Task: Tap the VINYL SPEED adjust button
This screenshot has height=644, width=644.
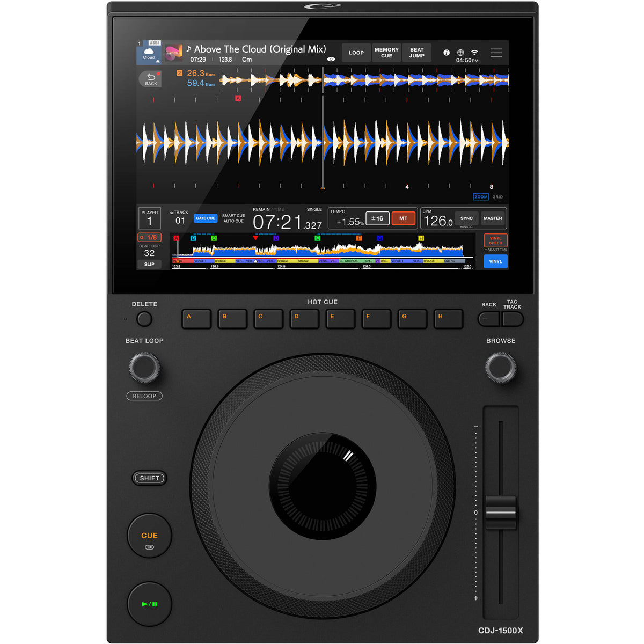Action: [495, 240]
